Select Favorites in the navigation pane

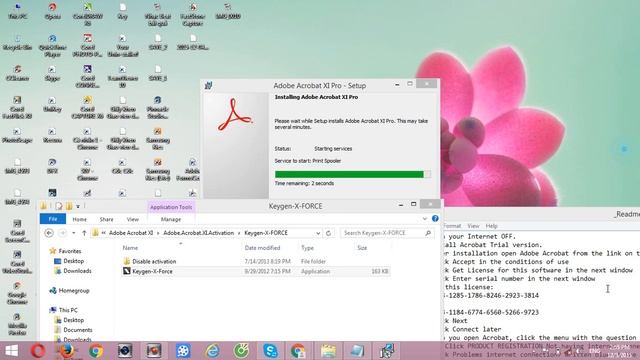pos(69,251)
